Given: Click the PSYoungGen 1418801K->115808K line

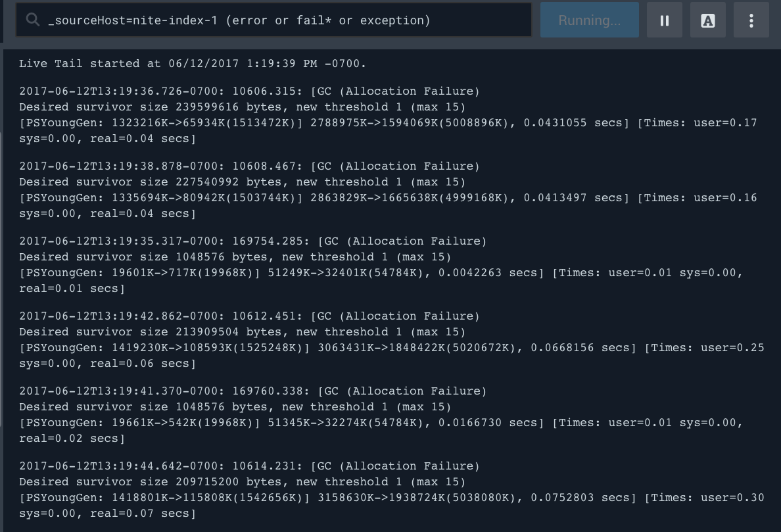Looking at the screenshot, I should coord(391,498).
